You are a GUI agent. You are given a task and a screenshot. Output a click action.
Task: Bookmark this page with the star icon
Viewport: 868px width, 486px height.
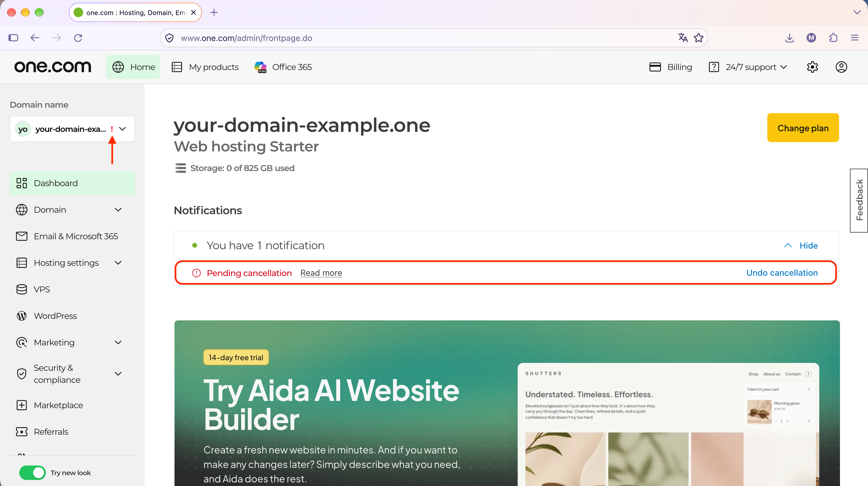pyautogui.click(x=699, y=38)
